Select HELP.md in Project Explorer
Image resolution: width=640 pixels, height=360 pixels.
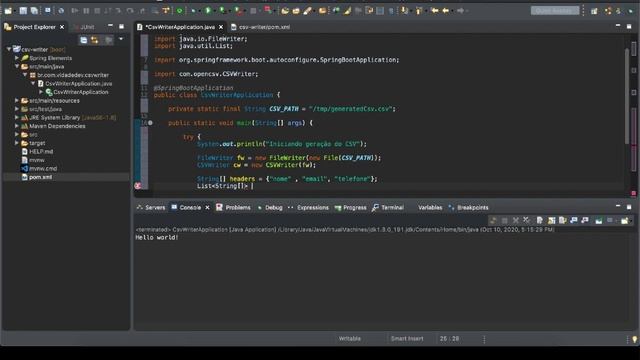[41, 151]
